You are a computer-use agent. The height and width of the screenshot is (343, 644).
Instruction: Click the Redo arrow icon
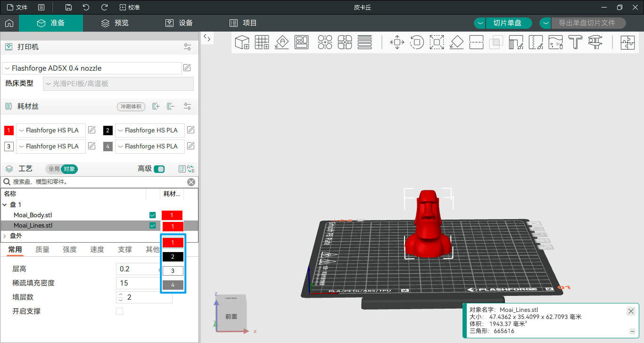tap(104, 7)
